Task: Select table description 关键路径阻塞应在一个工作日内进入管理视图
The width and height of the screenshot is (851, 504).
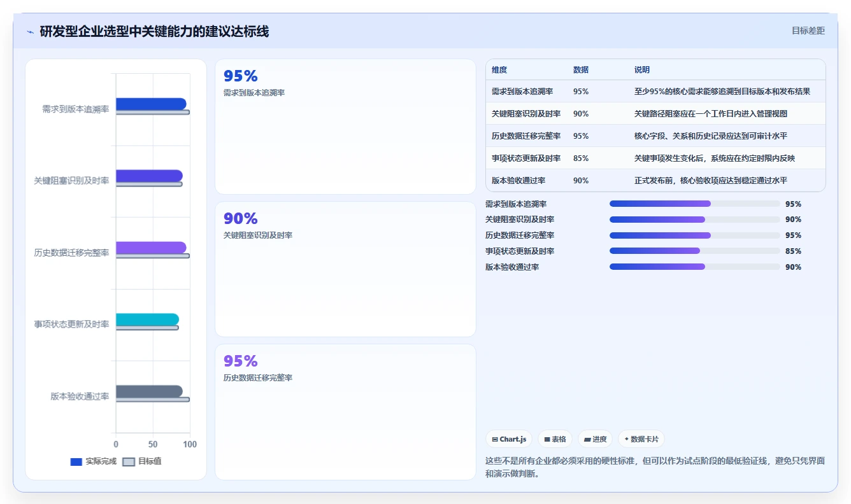Action: coord(711,114)
